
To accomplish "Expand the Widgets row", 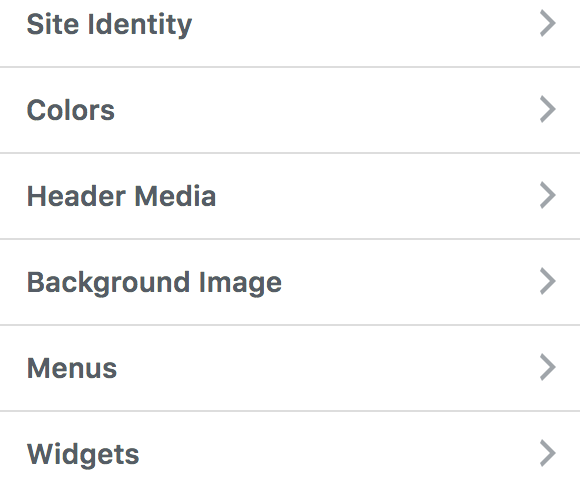I will click(x=290, y=446).
